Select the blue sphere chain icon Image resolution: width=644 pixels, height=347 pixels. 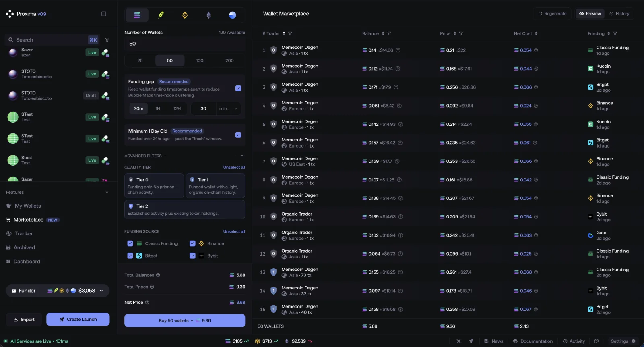[x=232, y=15]
